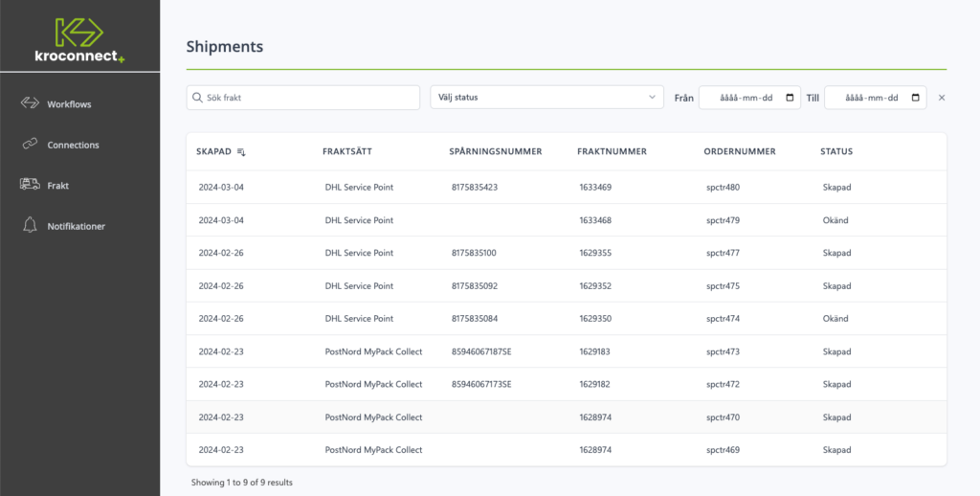Open the Till date calendar picker icon
The image size is (980, 496).
point(915,98)
